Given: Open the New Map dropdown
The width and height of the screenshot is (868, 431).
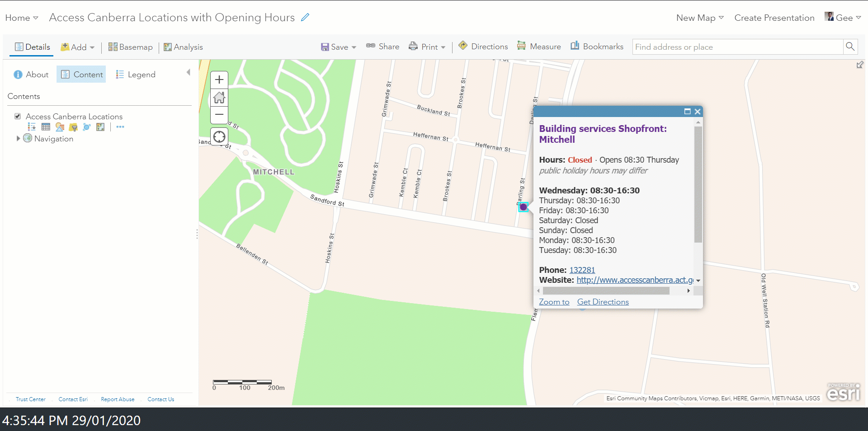Looking at the screenshot, I should (700, 18).
